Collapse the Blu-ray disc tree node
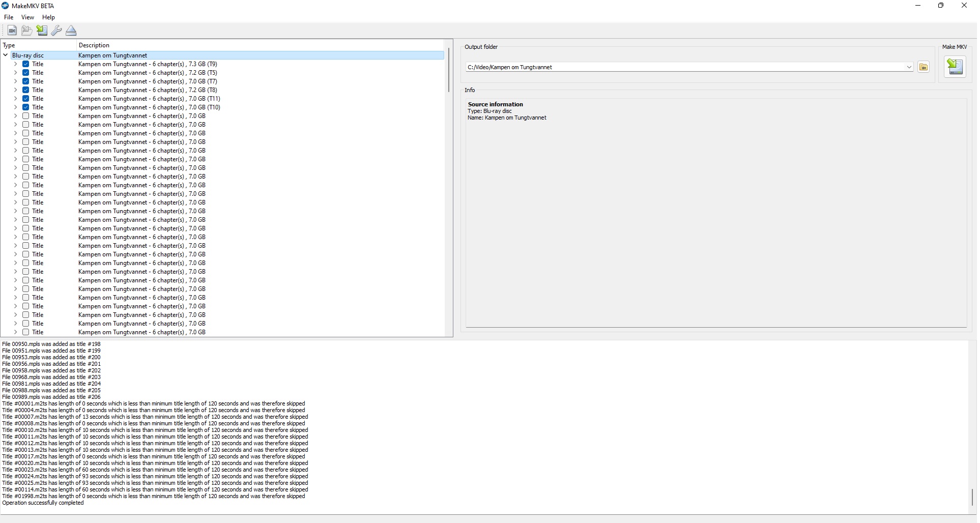The image size is (980, 523). coord(6,55)
